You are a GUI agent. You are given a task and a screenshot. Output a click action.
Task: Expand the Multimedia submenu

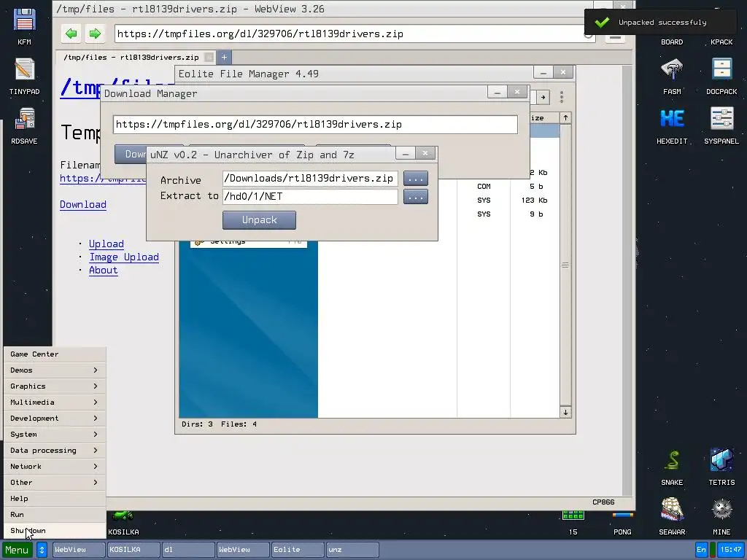[x=55, y=402]
